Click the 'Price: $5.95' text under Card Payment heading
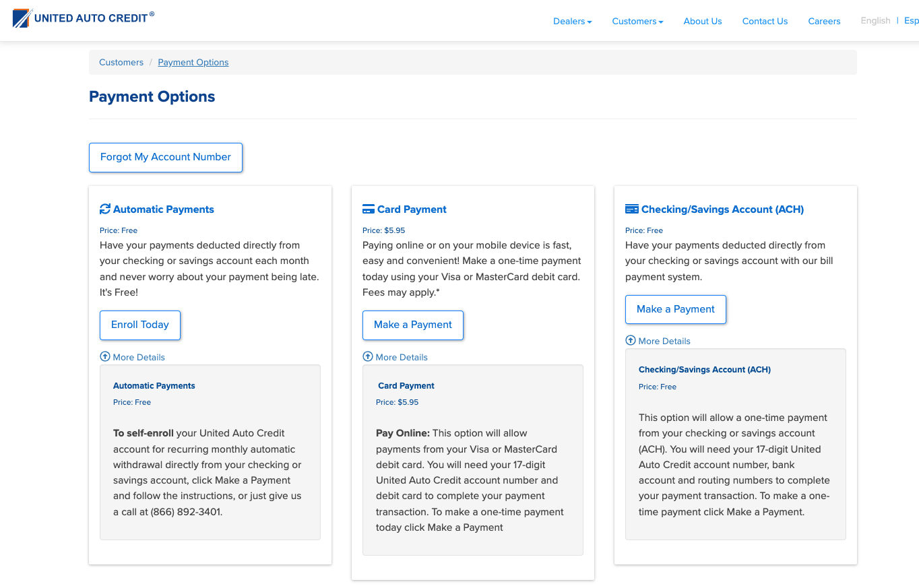919x588 pixels. 384,230
